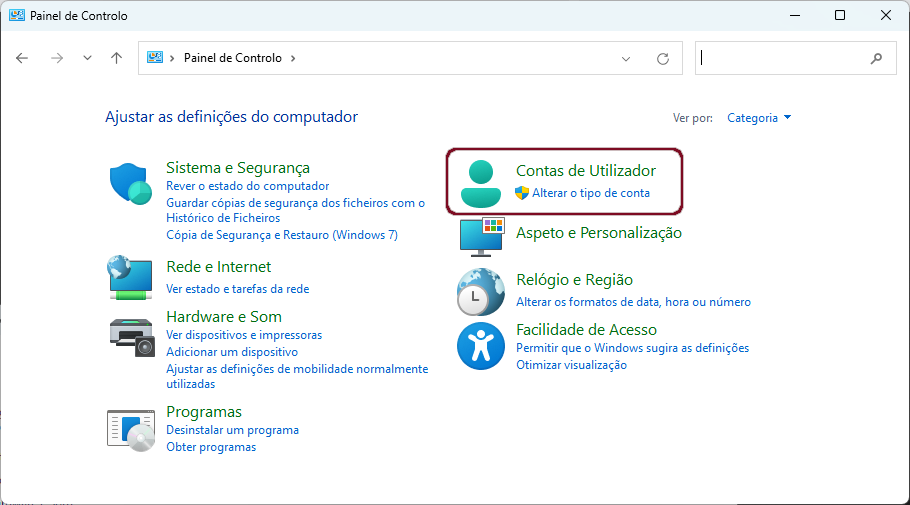This screenshot has width=910, height=505.
Task: Expand the Ver por Categoria dropdown
Action: pos(759,118)
